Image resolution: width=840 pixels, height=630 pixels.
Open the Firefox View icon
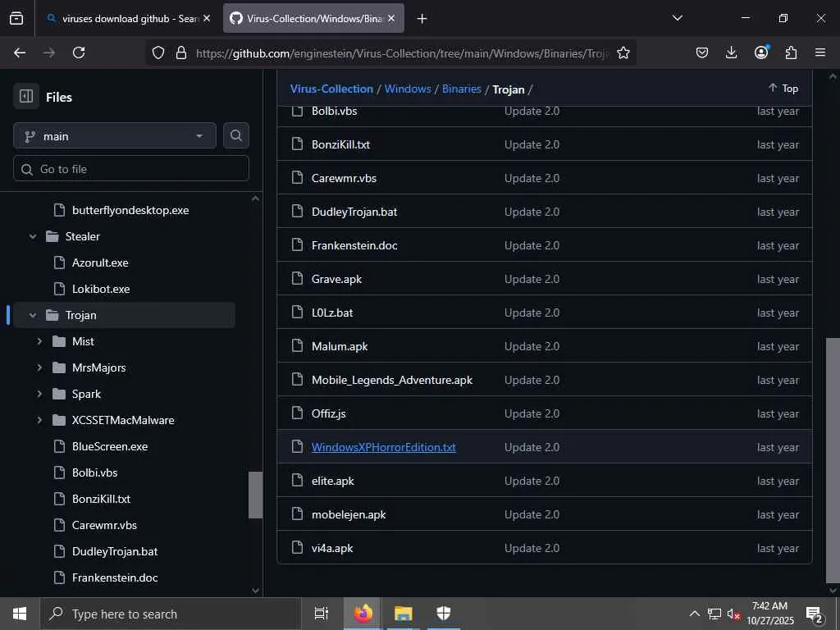coord(16,18)
